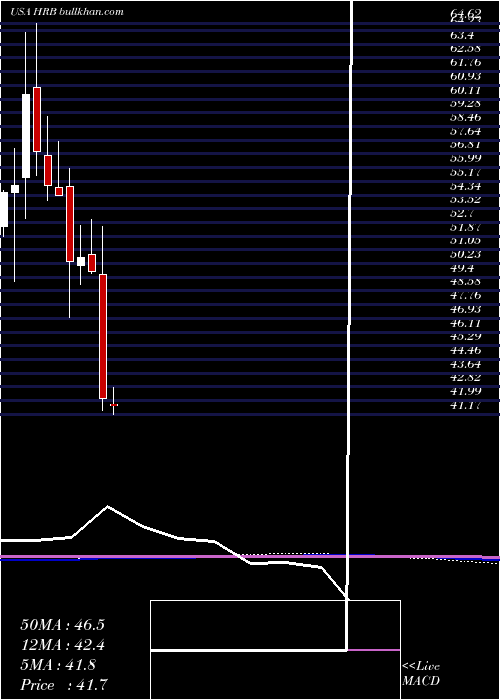The width and height of the screenshot is (500, 700).
Task: Select the Price : 41.7 value
Action: [64, 685]
